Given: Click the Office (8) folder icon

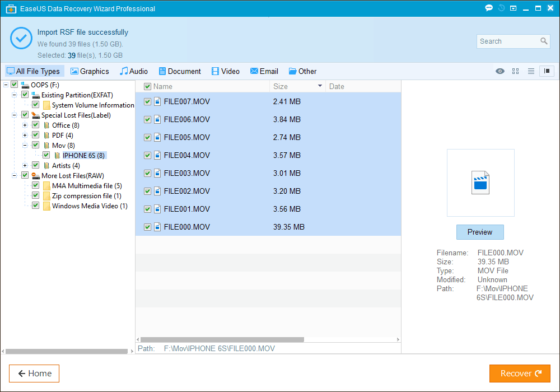Looking at the screenshot, I should 46,125.
